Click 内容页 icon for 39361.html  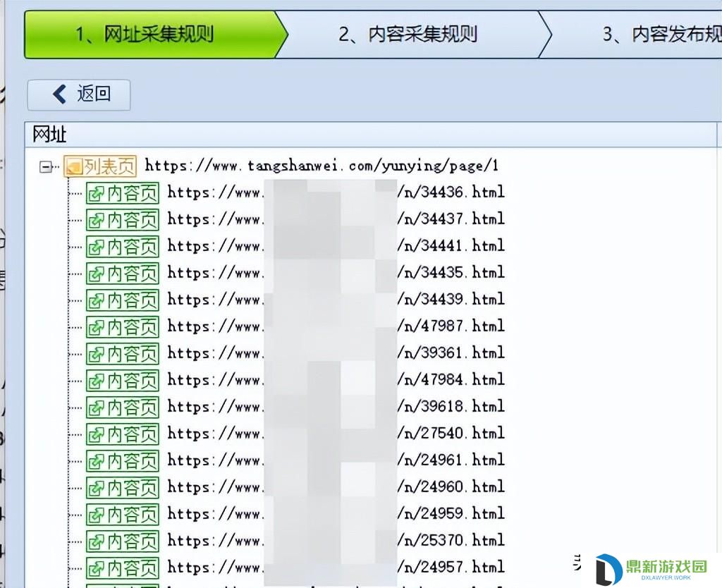coord(123,354)
